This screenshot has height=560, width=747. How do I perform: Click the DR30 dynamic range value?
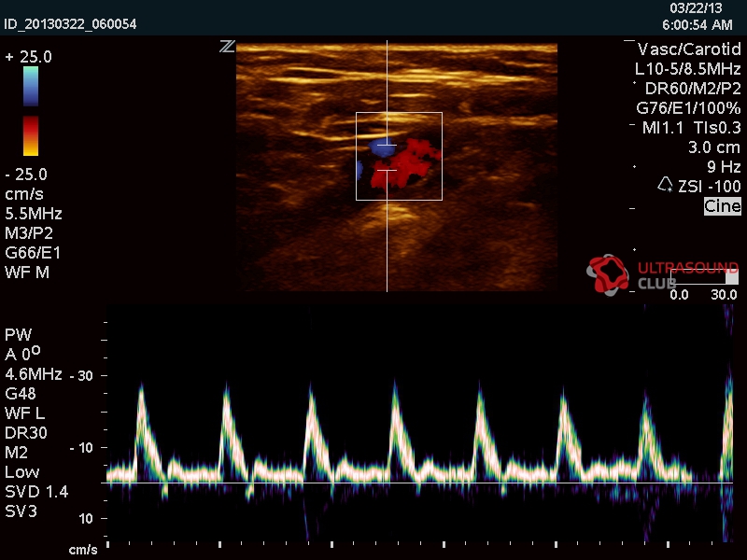point(26,433)
